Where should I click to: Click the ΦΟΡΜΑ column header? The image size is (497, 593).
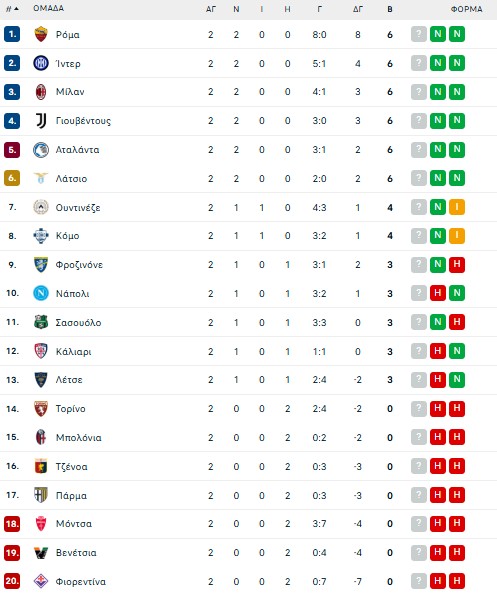click(466, 9)
